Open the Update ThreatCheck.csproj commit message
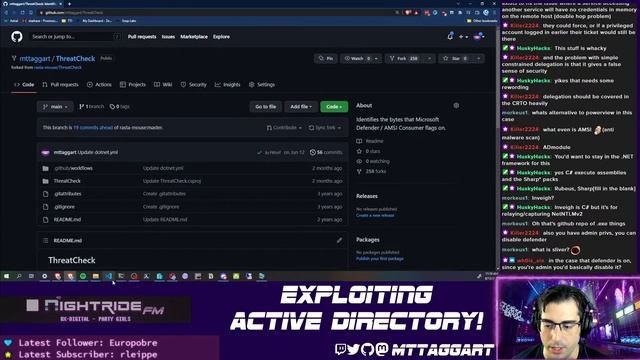 coord(172,181)
